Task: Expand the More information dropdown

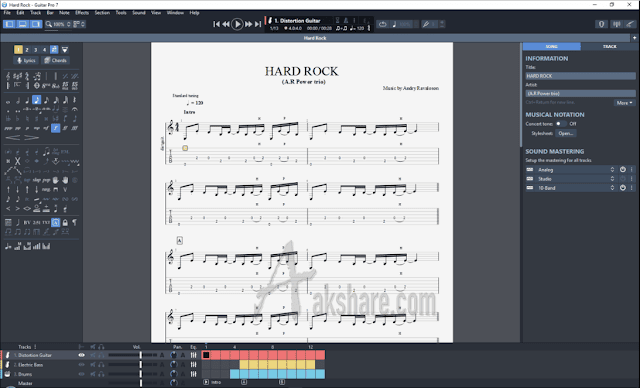Action: (624, 103)
